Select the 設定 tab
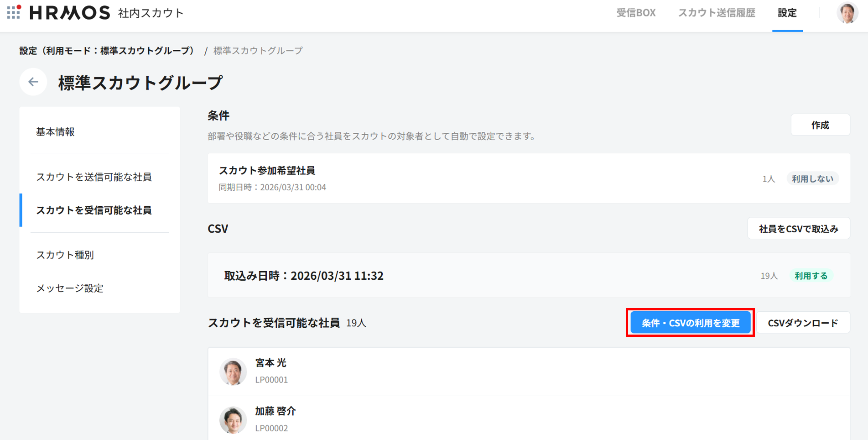The image size is (868, 440). [x=787, y=13]
